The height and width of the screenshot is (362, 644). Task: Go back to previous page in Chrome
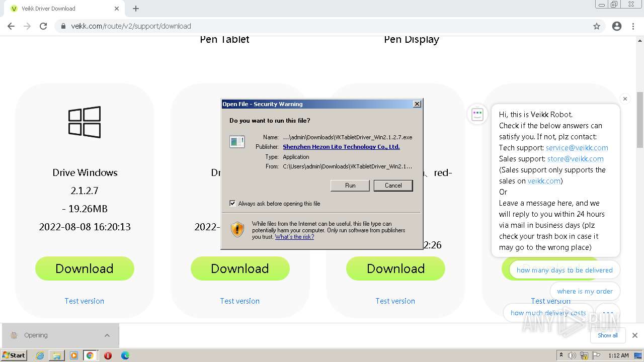[x=11, y=26]
